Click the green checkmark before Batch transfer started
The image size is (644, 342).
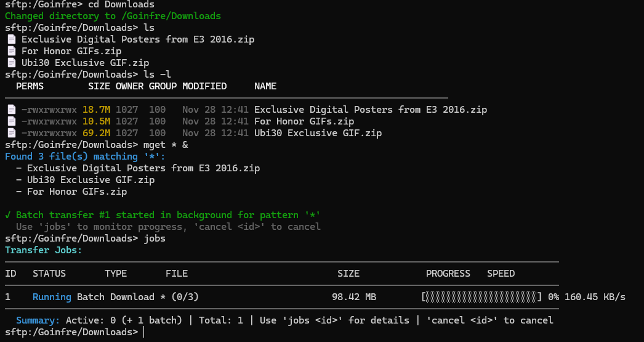point(7,215)
